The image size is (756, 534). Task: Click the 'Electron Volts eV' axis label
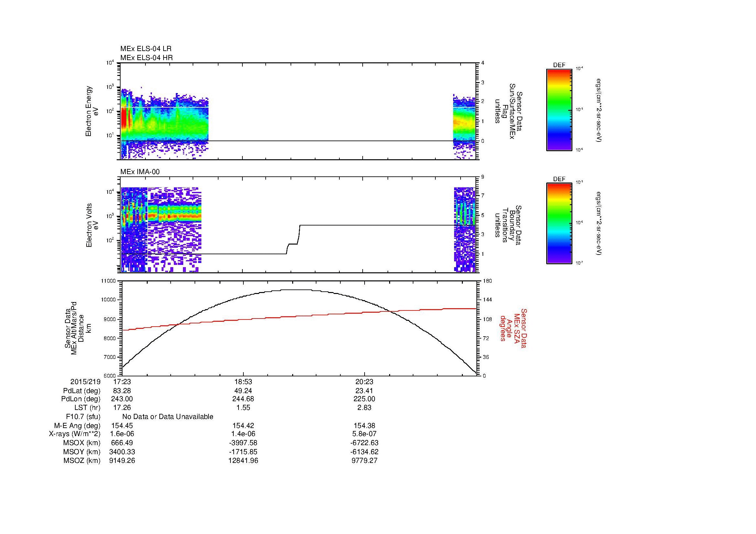click(x=92, y=225)
